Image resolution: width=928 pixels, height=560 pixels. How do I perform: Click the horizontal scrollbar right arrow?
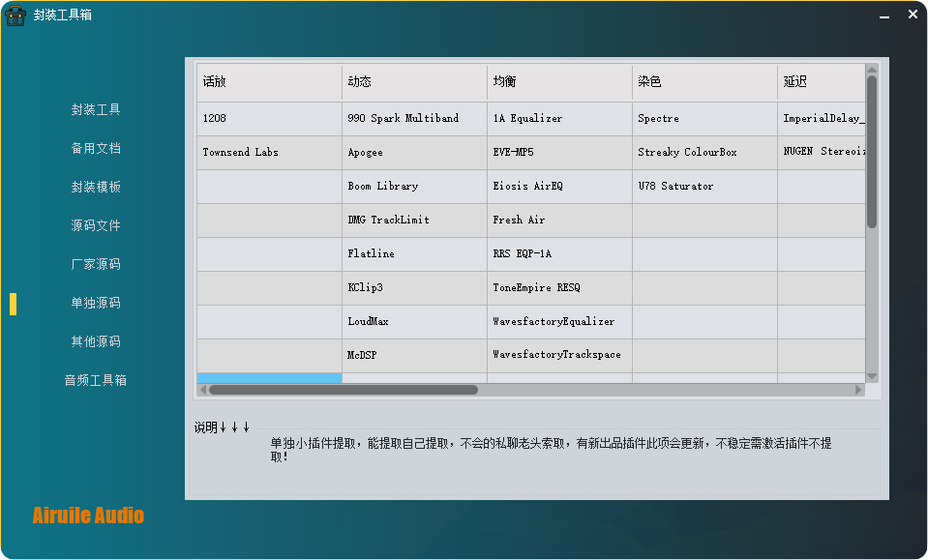(858, 390)
